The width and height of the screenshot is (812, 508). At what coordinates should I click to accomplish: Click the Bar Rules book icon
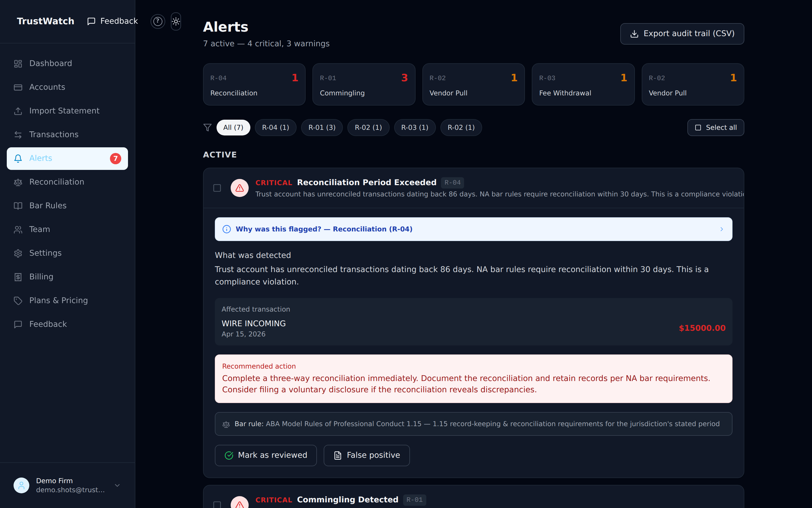[x=18, y=206]
